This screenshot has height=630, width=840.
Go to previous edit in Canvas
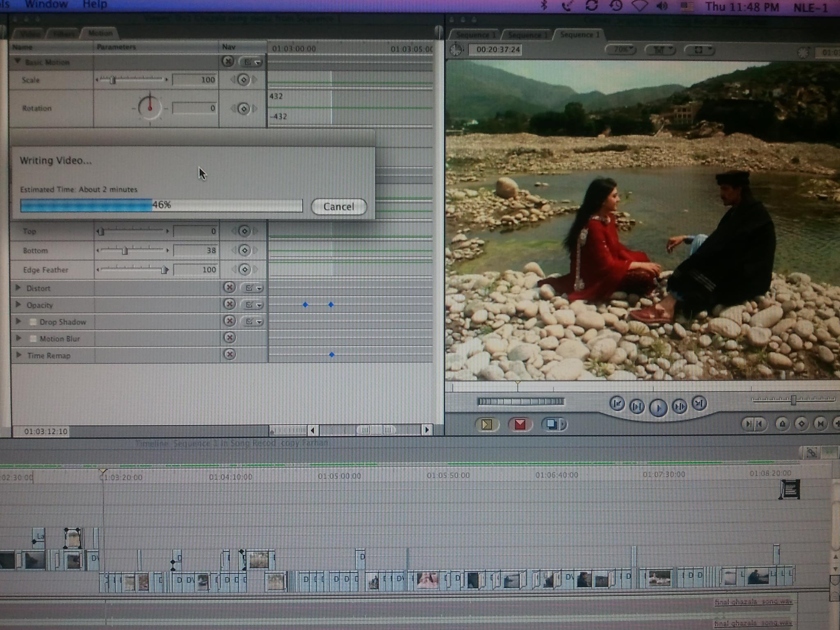(617, 404)
